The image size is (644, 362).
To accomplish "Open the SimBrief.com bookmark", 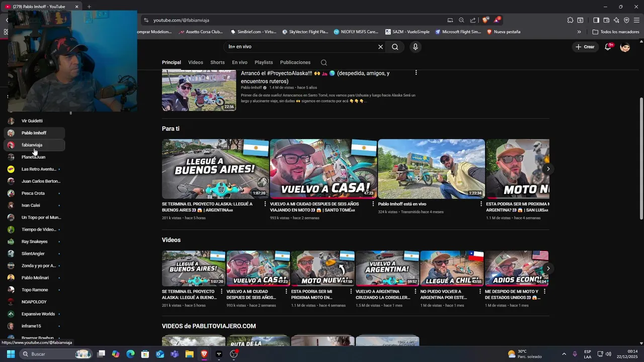I will (253, 32).
